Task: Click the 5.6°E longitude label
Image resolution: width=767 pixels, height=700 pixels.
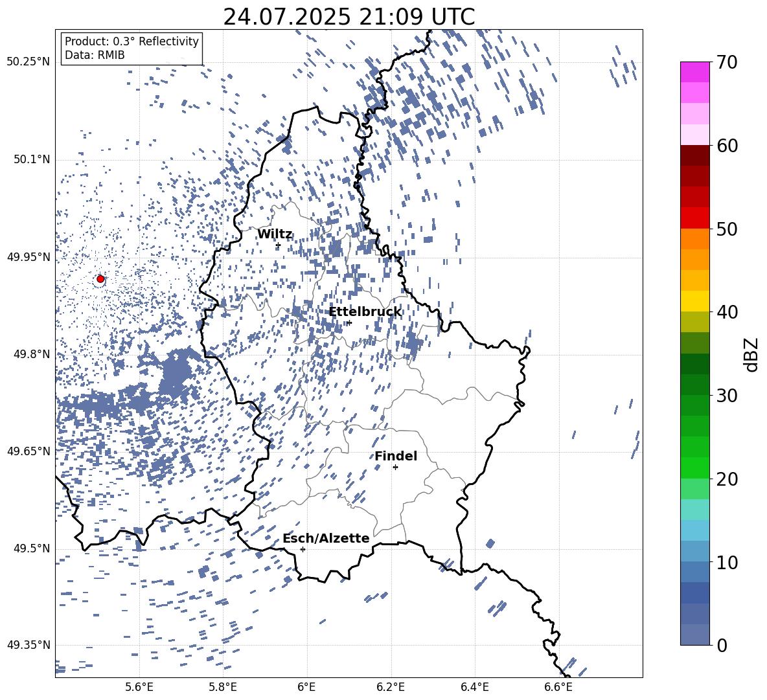Action: point(139,687)
